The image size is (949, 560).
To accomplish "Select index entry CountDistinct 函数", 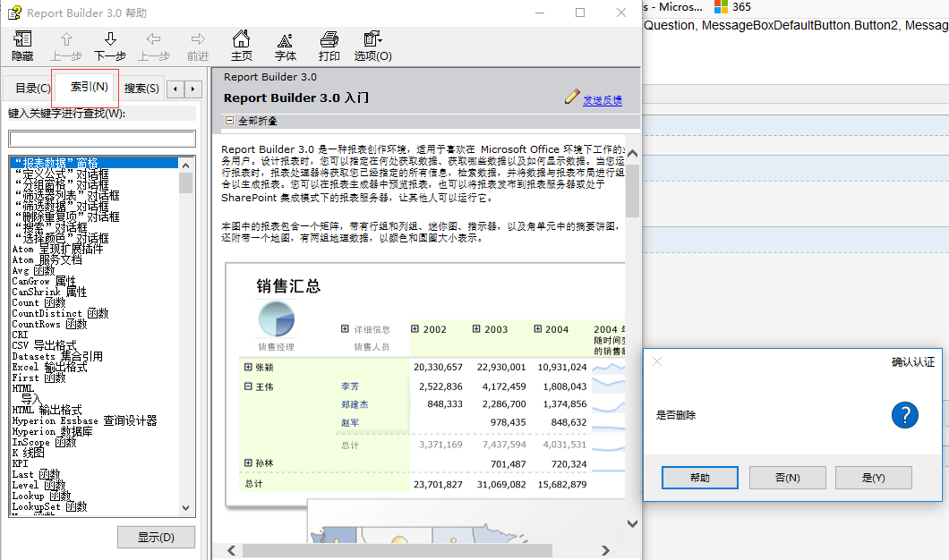I will click(60, 313).
